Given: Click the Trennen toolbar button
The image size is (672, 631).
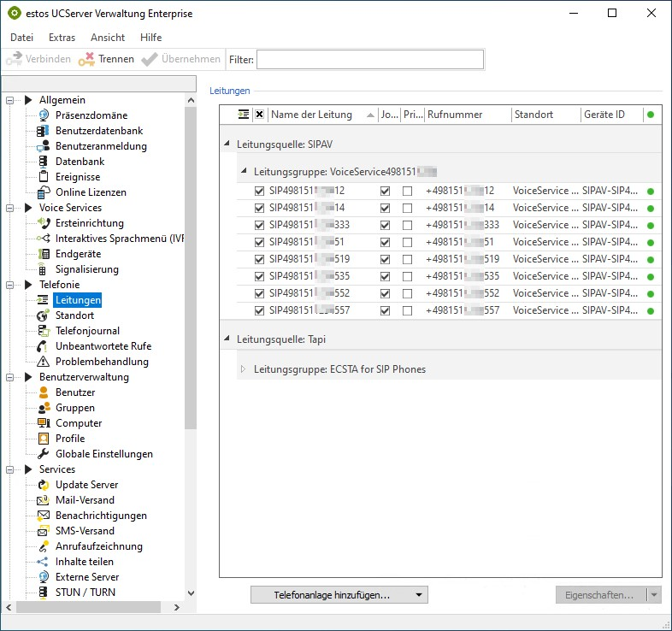Looking at the screenshot, I should click(x=106, y=59).
